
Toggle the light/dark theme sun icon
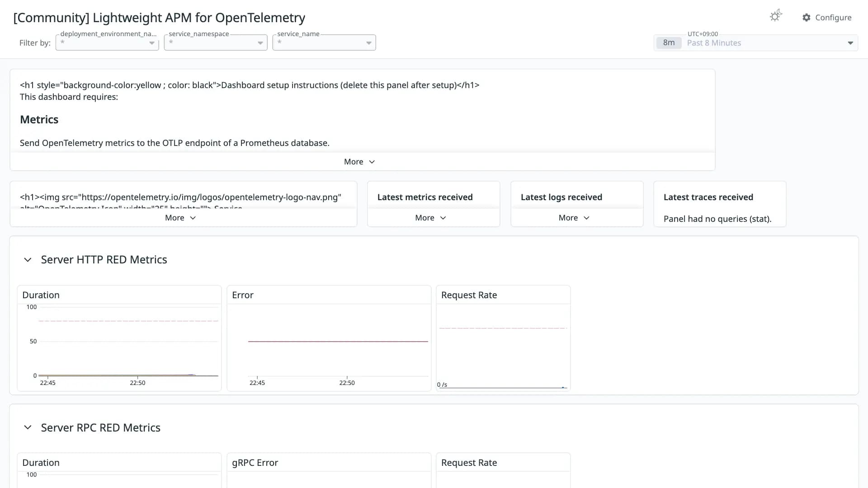point(776,16)
